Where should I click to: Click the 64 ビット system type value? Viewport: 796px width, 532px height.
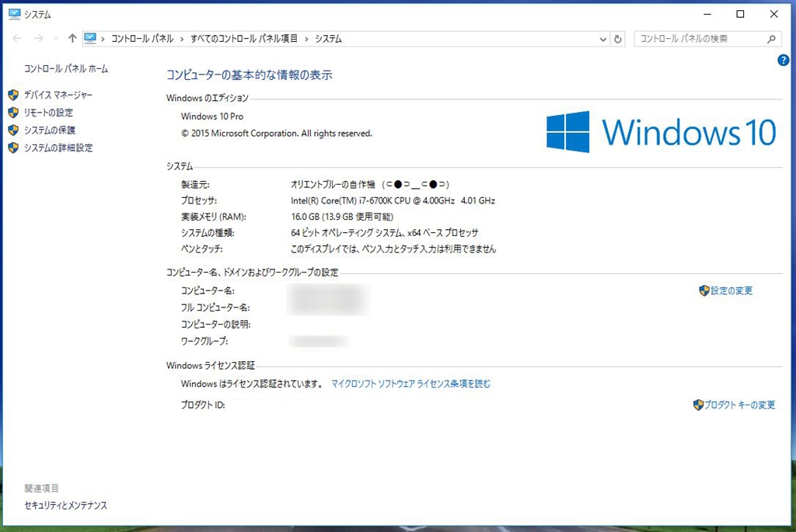(384, 233)
